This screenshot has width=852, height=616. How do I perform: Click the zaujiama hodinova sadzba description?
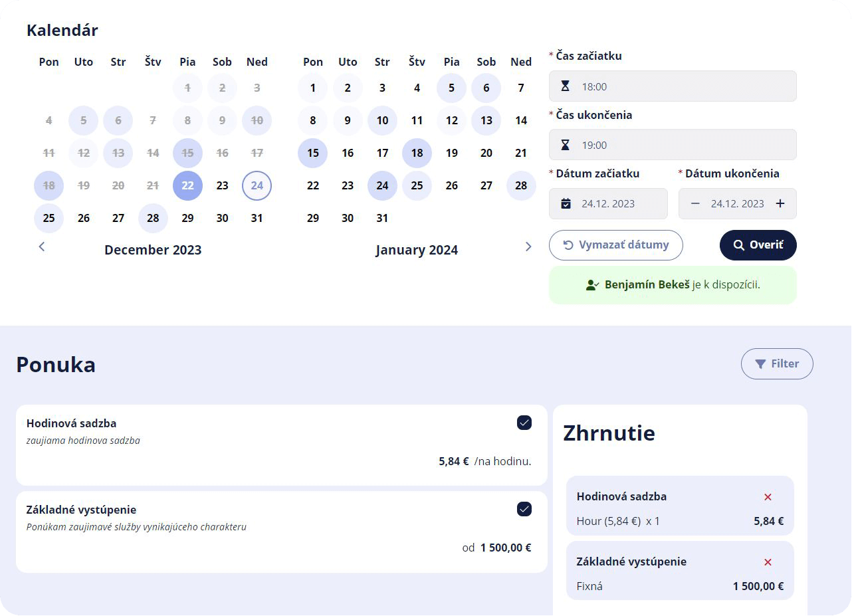pos(83,441)
